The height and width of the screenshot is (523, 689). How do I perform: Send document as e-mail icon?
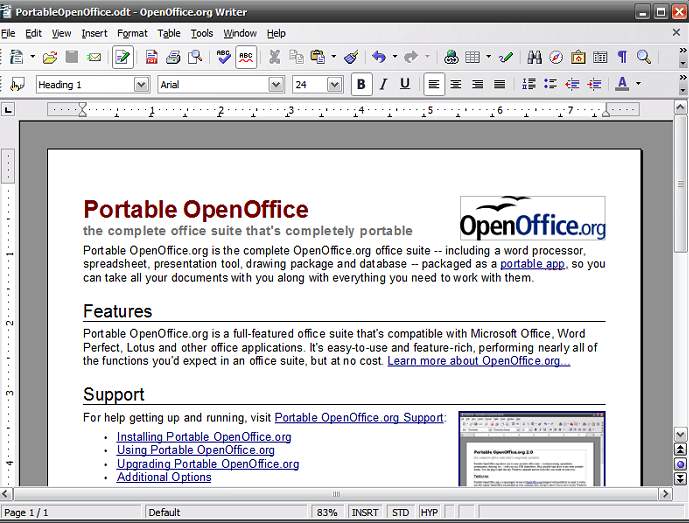(x=94, y=57)
